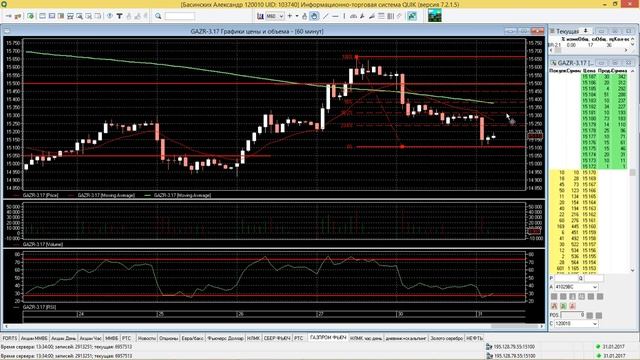Image resolution: width=640 pixels, height=360 pixels.
Task: Select the ГАЗПРОМ ФЬЮЧ tab
Action: click(328, 338)
